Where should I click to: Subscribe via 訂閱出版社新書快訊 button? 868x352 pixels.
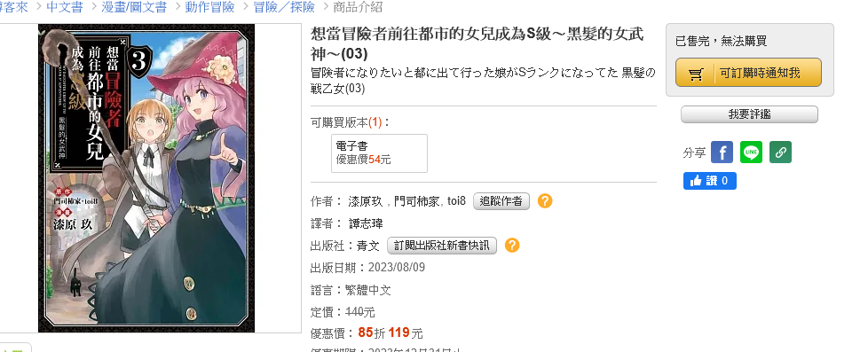tap(442, 246)
